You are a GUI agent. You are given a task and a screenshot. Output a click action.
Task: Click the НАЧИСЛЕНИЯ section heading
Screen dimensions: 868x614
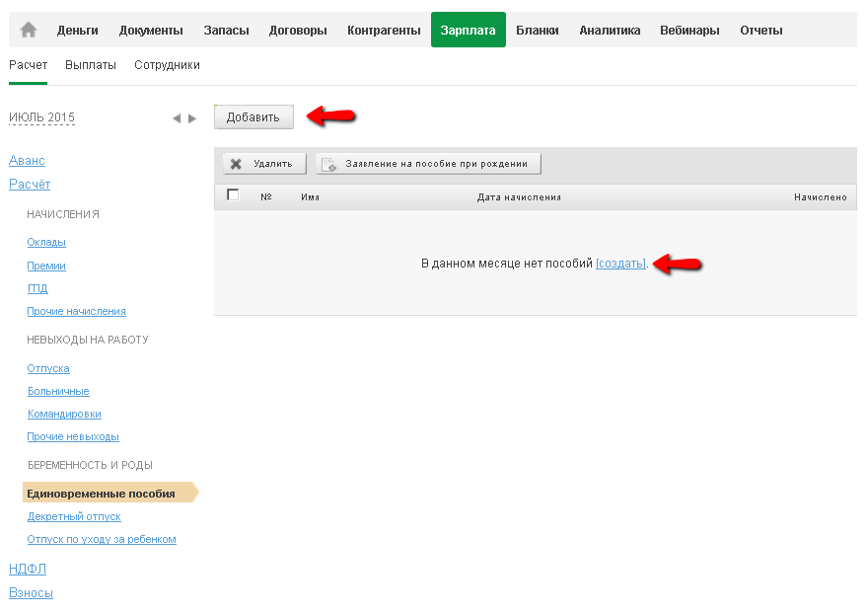pyautogui.click(x=63, y=214)
